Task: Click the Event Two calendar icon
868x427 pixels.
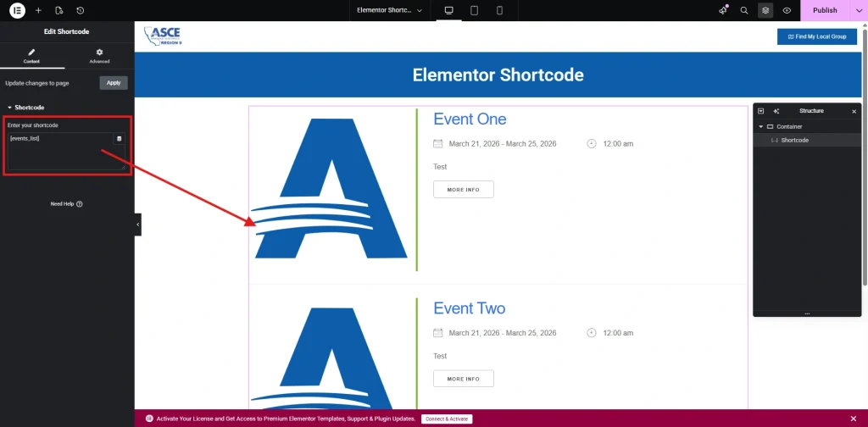Action: [x=438, y=333]
